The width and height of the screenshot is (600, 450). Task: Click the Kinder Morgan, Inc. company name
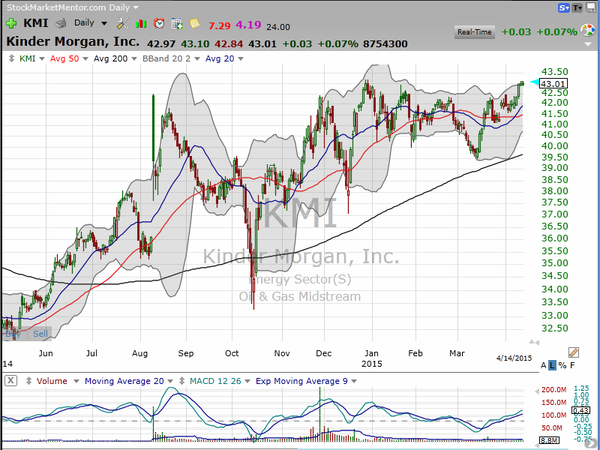point(73,41)
